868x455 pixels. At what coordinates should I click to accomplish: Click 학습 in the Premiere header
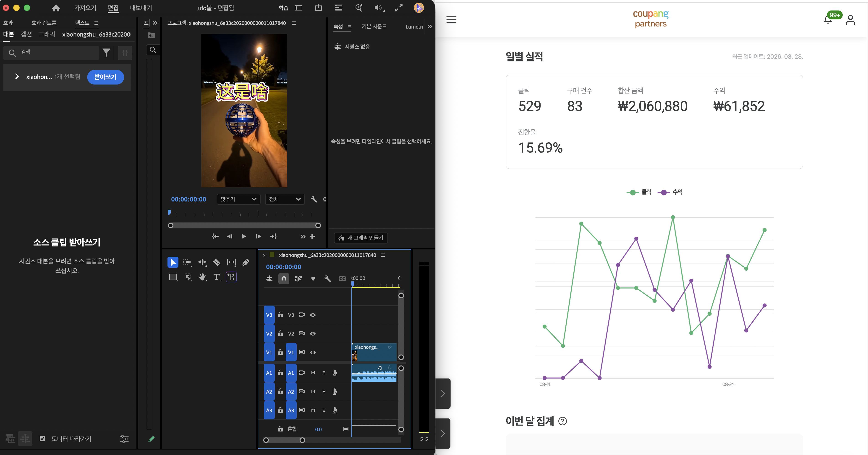(x=283, y=8)
